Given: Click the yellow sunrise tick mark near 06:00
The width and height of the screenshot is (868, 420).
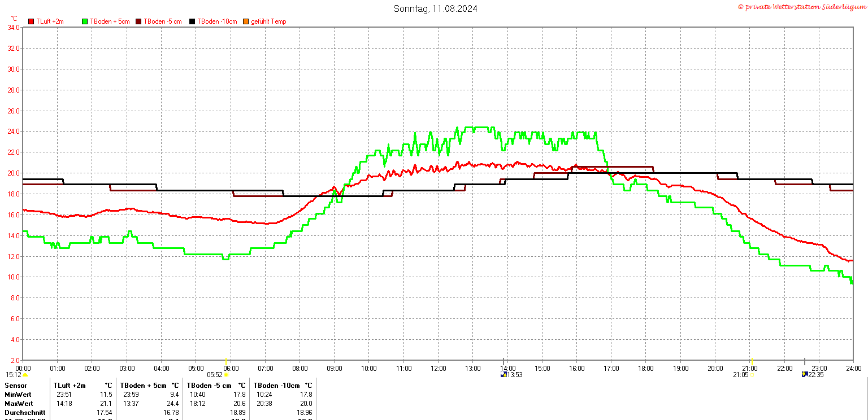Looking at the screenshot, I should coord(226,361).
